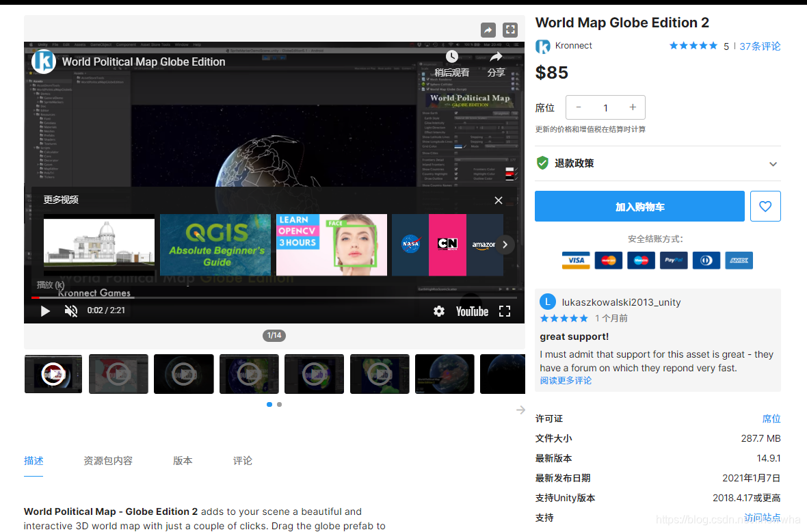
Task: Go to second gallery page dot
Action: (x=280, y=404)
